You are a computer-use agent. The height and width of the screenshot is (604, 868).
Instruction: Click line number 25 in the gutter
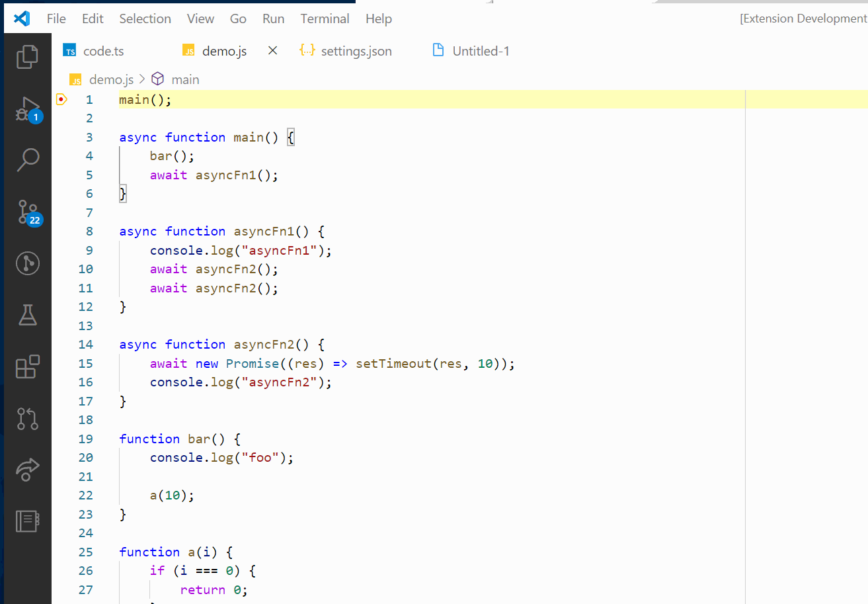point(85,552)
